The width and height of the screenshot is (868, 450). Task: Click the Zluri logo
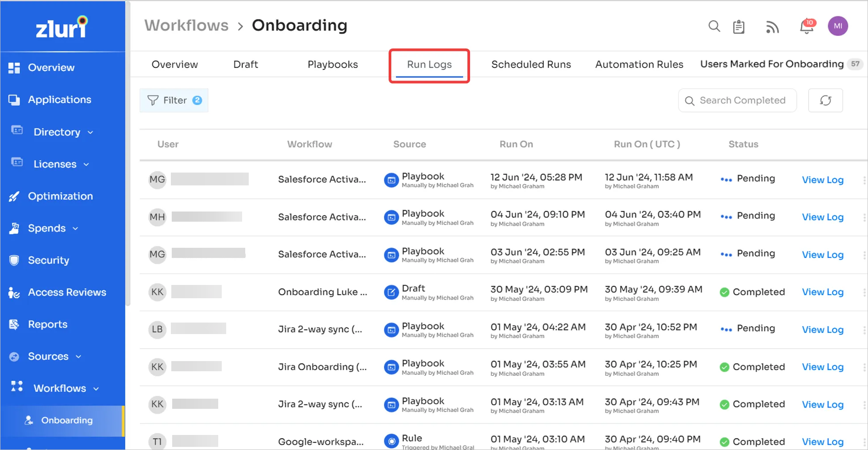(62, 27)
